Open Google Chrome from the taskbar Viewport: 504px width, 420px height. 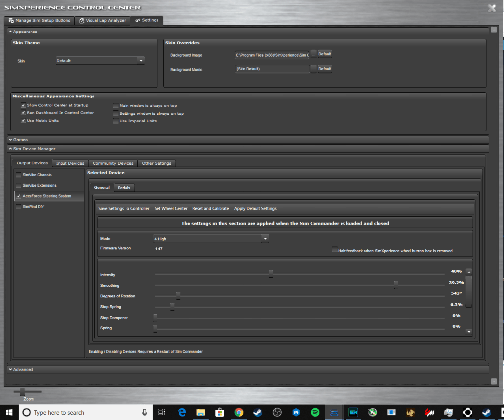pyautogui.click(x=239, y=412)
